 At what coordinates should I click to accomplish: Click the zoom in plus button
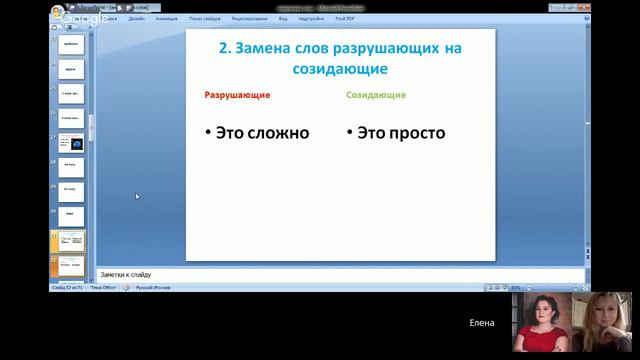point(576,288)
